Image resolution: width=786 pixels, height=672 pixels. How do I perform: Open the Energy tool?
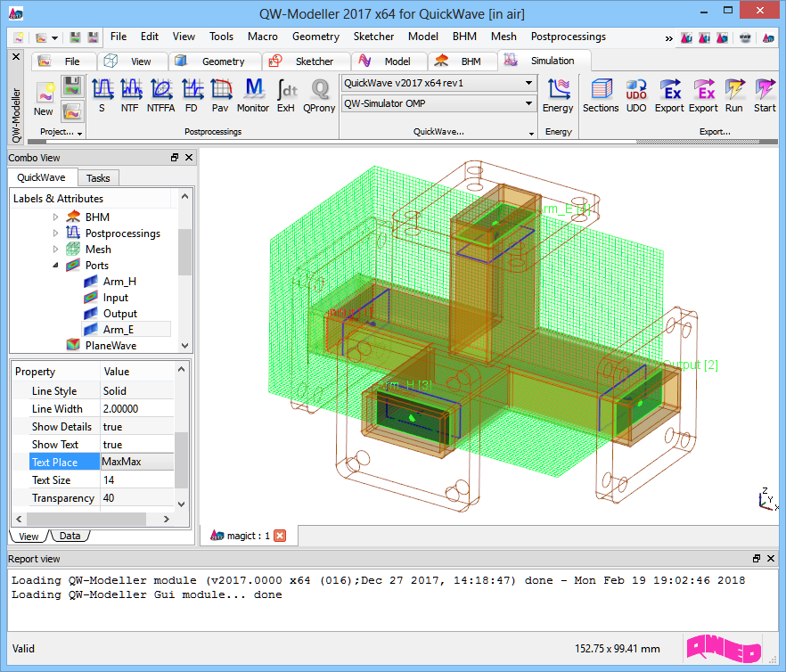pos(558,94)
